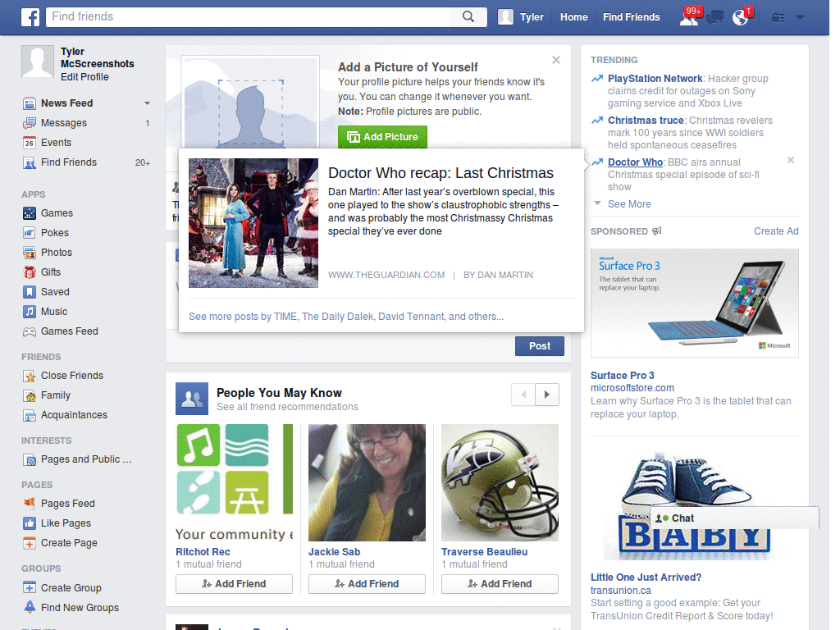Open notifications globe icon
The width and height of the screenshot is (840, 630).
(x=741, y=18)
